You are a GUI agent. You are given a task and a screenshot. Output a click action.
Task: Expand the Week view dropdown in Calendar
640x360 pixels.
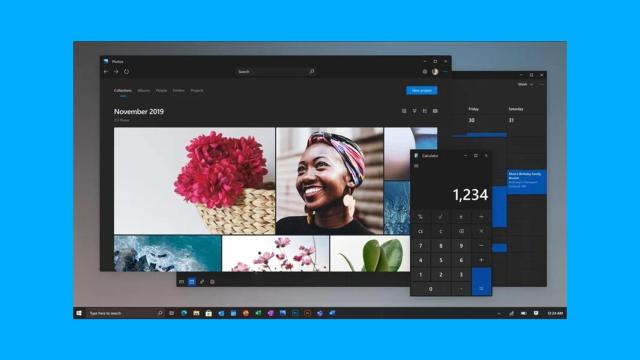pyautogui.click(x=525, y=84)
